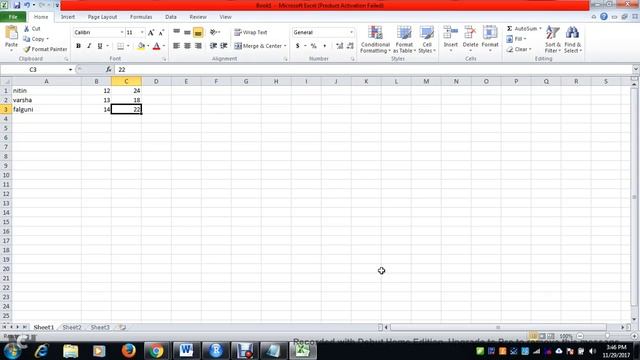Open the General number format dropdown

(x=351, y=32)
